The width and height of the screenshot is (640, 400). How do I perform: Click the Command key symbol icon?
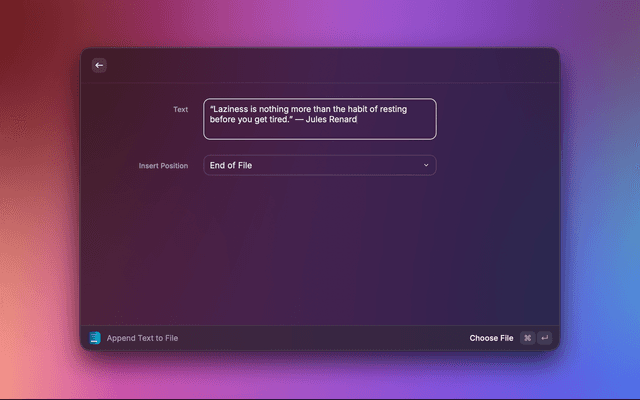tap(527, 338)
